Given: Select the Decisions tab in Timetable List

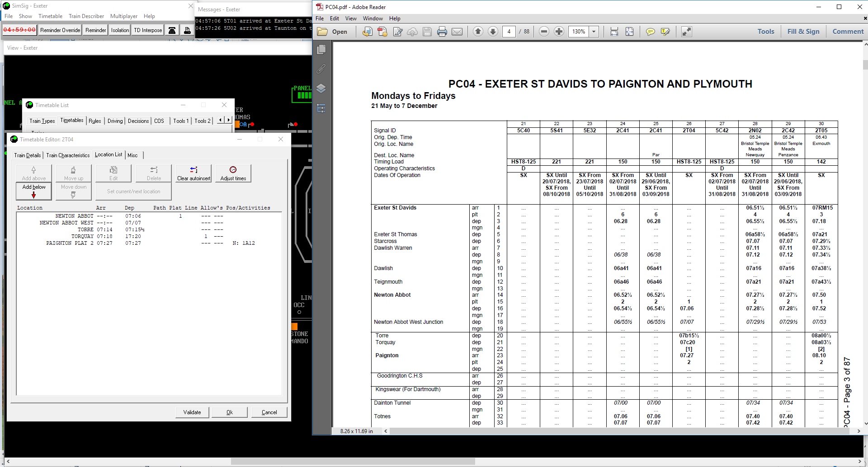Looking at the screenshot, I should coord(138,121).
